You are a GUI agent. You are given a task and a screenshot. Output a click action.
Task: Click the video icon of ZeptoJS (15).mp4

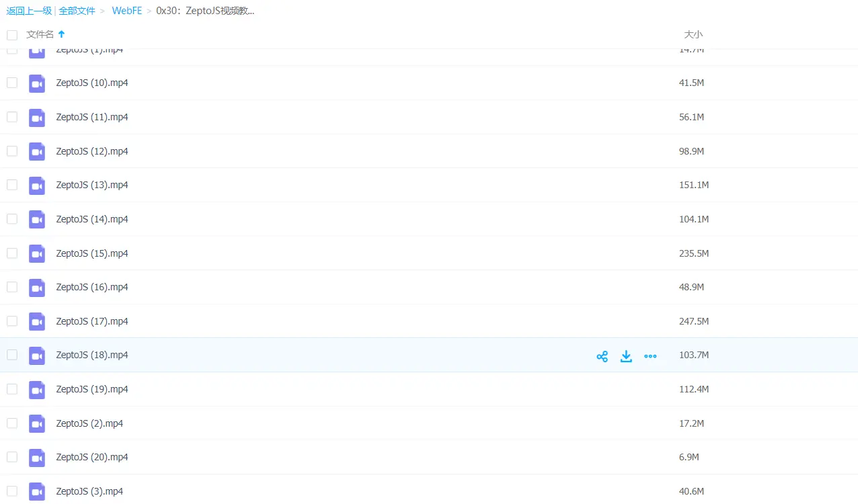click(x=37, y=253)
